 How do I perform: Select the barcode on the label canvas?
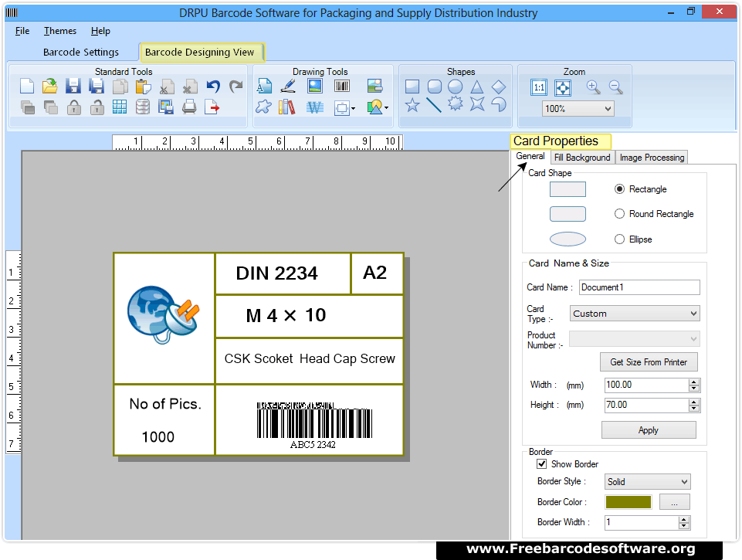pos(314,425)
